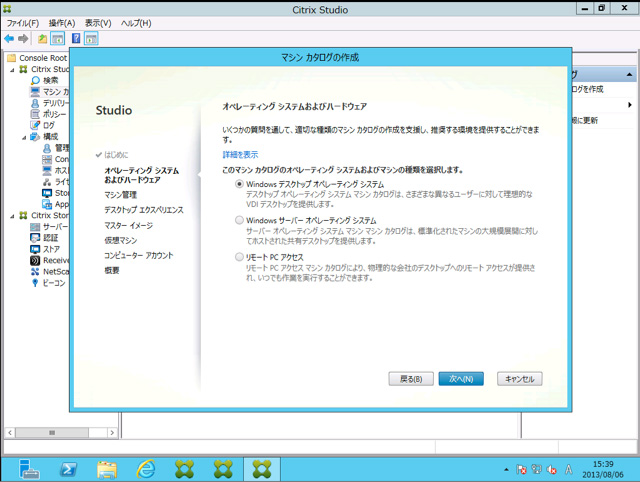The width and height of the screenshot is (640, 482).
Task: Click the tree pane scroll left arrow
Action: click(x=10, y=432)
